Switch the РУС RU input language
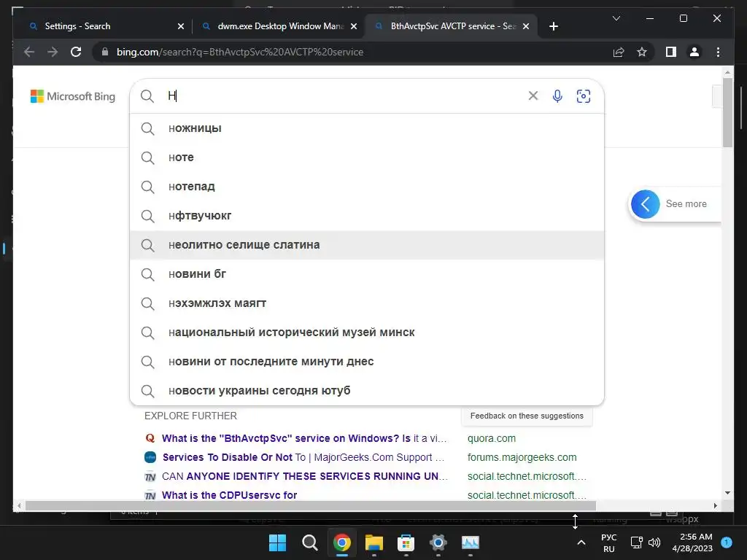 coord(609,542)
